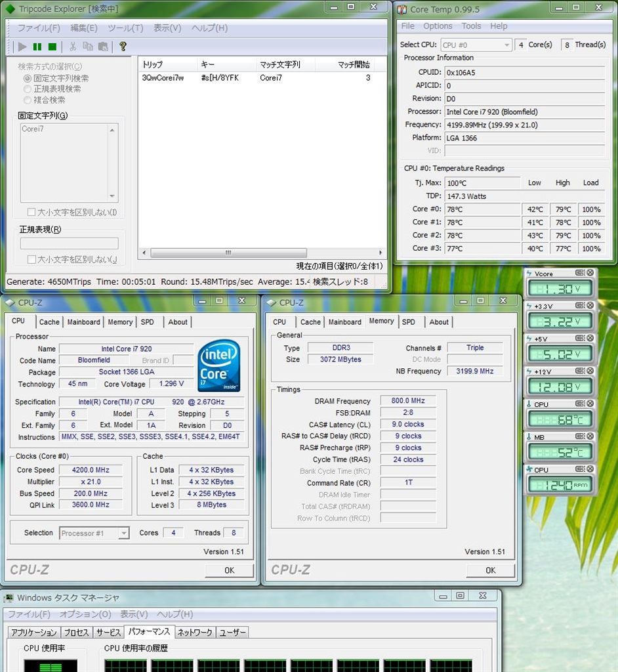Choose the 複合検索 radio option

point(28,100)
